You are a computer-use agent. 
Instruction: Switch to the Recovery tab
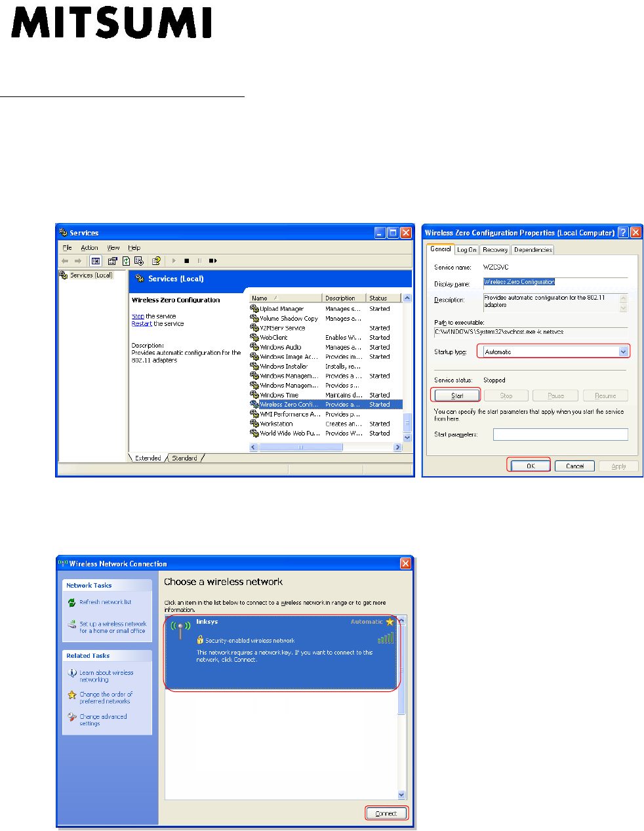495,250
